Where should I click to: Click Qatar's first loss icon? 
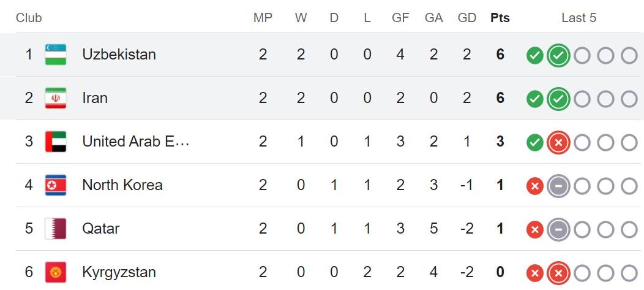pos(535,230)
